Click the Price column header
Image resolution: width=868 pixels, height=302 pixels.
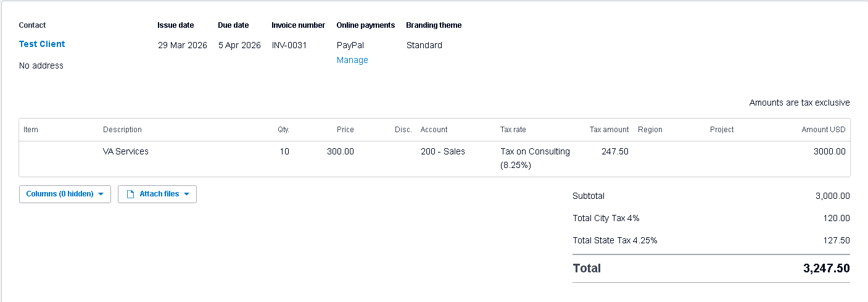(345, 130)
